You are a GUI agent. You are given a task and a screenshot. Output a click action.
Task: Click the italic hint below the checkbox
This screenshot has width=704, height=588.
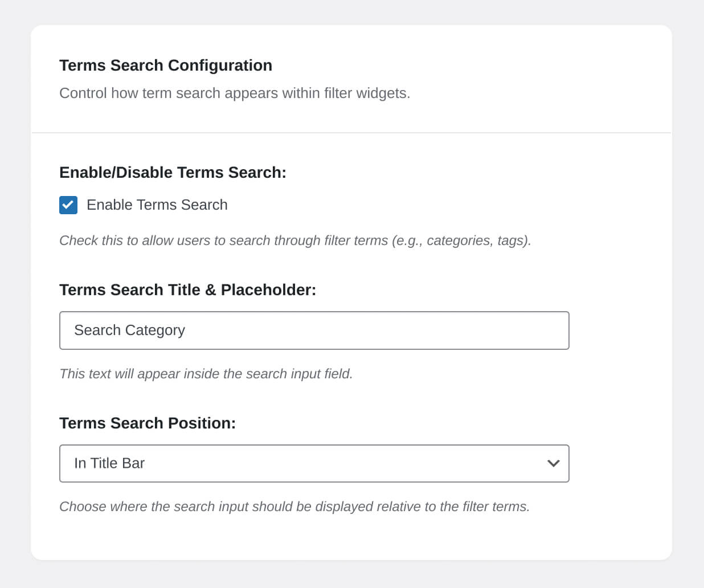tap(295, 240)
